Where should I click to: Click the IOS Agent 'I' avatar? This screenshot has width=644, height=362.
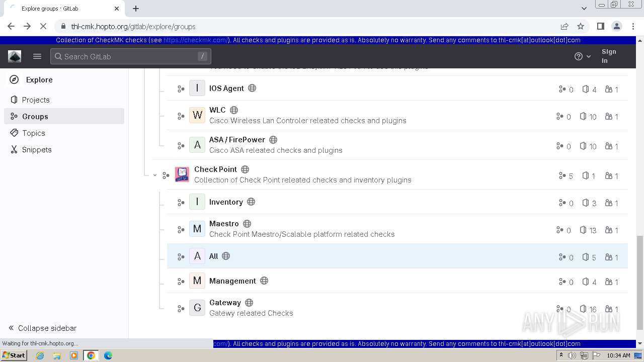coord(197,88)
